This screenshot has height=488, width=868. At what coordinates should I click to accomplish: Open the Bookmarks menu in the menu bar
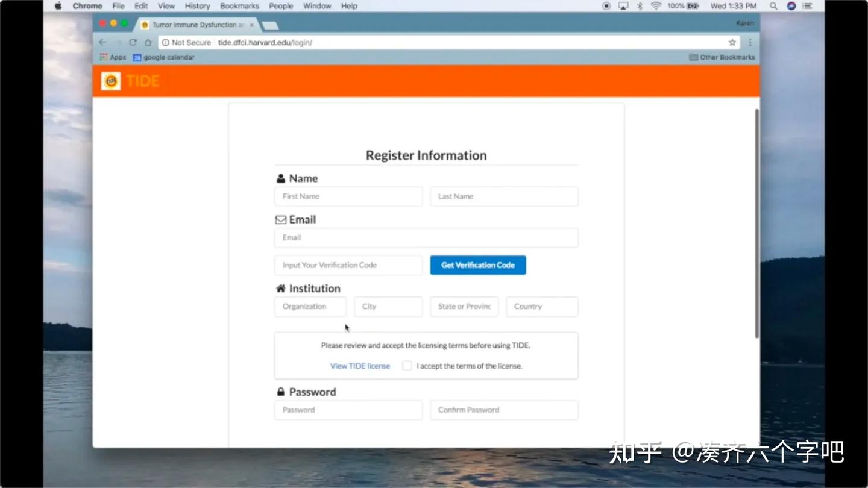click(239, 6)
